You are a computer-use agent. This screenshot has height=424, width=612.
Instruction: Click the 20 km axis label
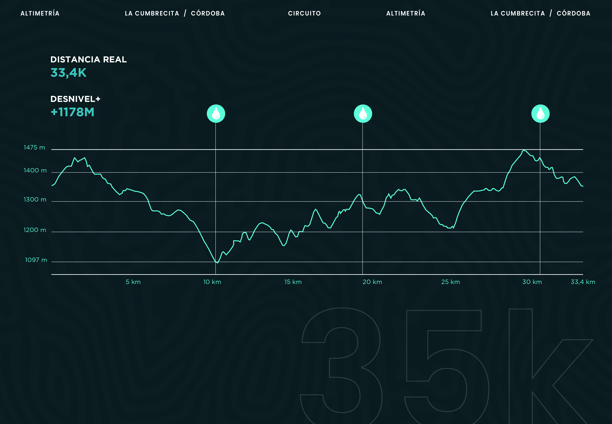point(372,282)
